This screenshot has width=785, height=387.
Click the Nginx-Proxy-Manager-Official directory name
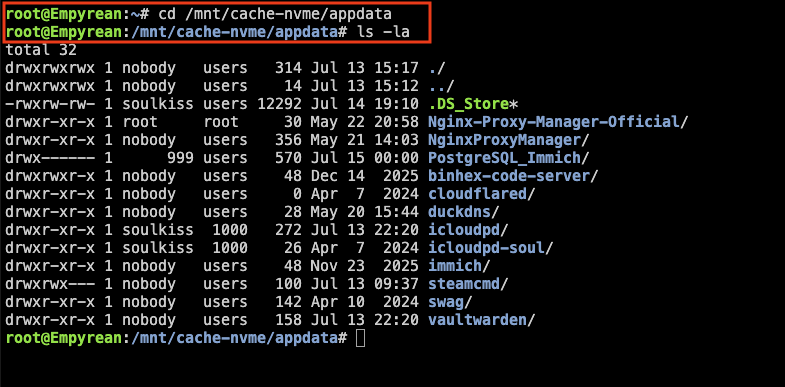pyautogui.click(x=554, y=122)
